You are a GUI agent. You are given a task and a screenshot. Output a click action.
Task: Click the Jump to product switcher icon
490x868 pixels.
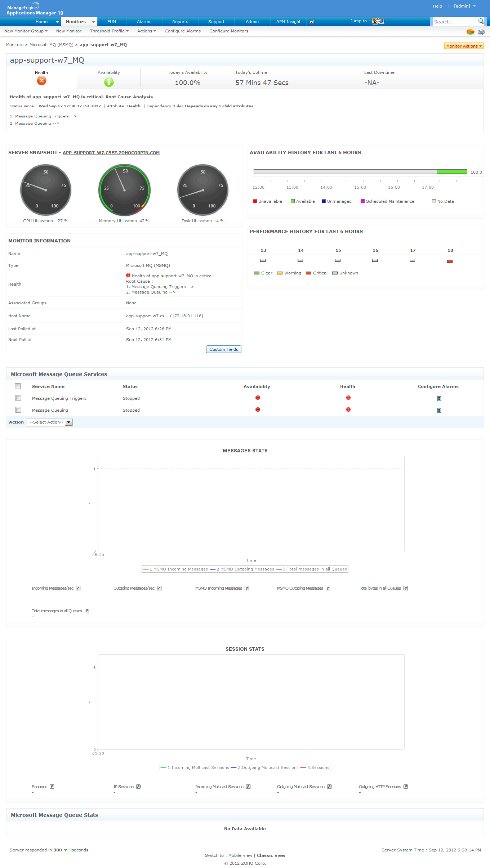click(378, 21)
